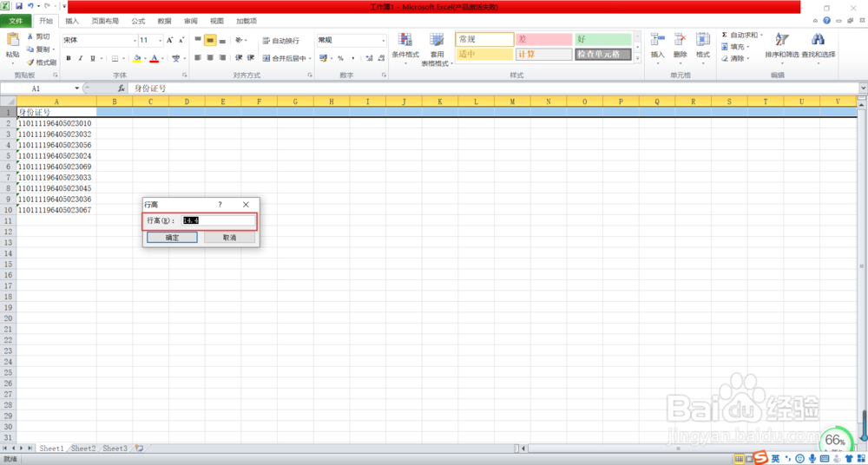Image resolution: width=868 pixels, height=465 pixels.
Task: Select the Sheet2 worksheet tab
Action: pos(83,448)
